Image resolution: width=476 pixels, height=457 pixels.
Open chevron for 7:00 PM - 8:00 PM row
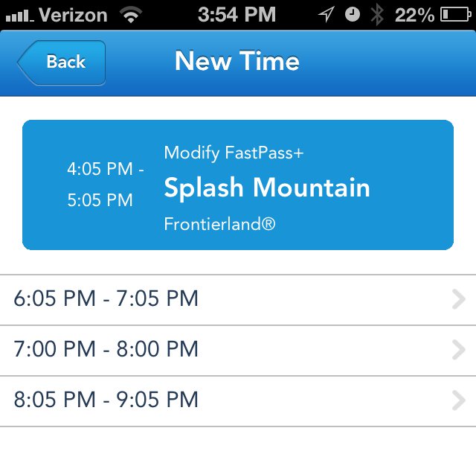point(459,350)
